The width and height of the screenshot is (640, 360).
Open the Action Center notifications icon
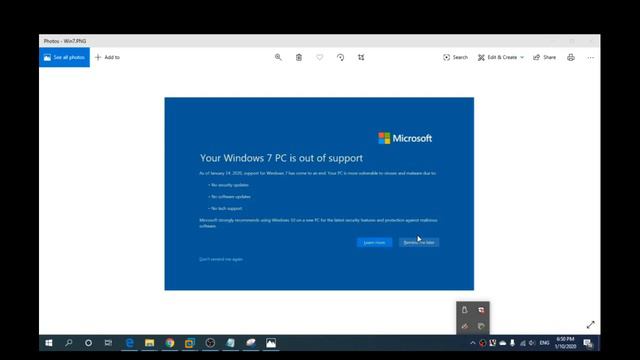[588, 343]
